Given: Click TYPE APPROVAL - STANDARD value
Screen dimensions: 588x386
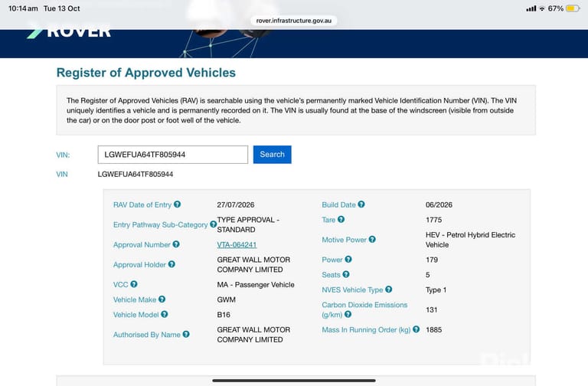Looking at the screenshot, I should tap(248, 224).
